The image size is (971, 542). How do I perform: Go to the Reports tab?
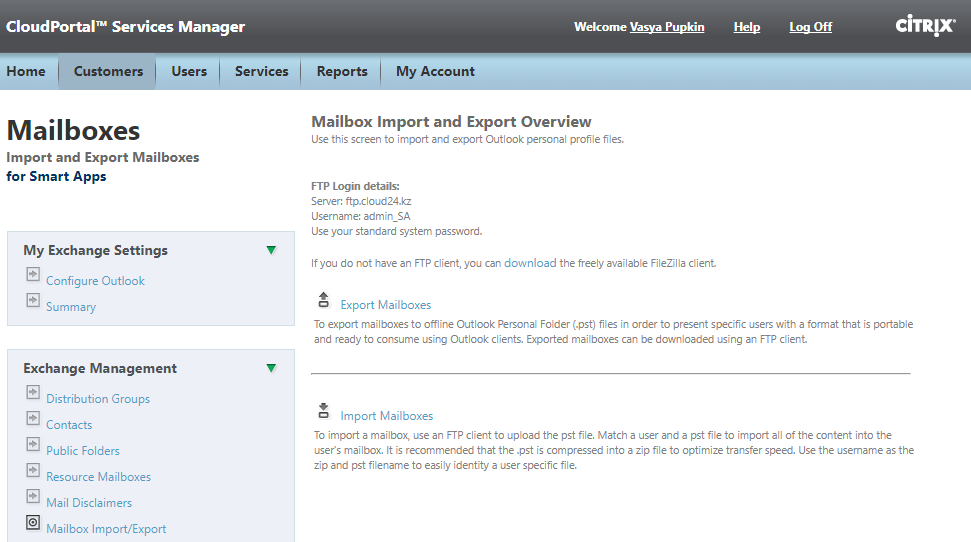[342, 71]
